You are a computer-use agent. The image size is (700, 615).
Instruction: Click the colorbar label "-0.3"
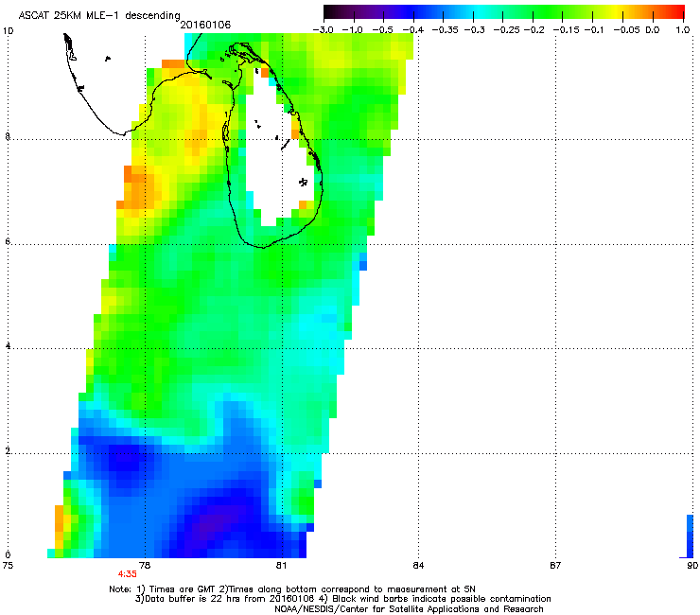pos(474,30)
